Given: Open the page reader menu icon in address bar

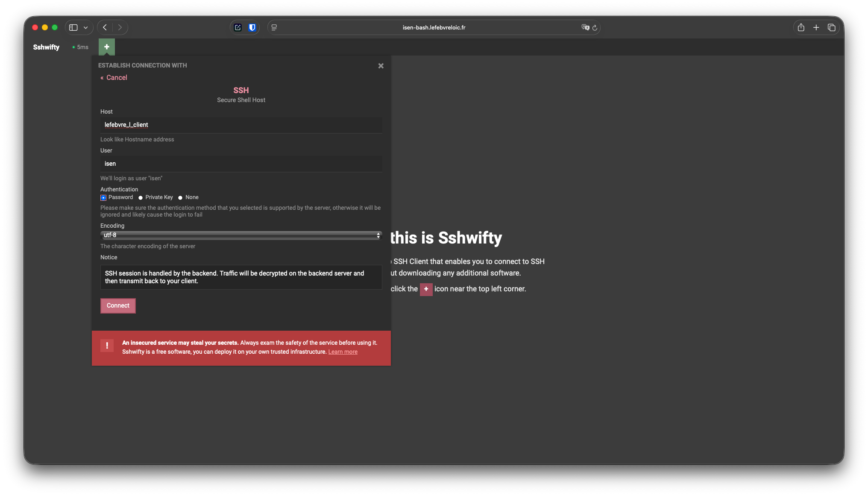Looking at the screenshot, I should [x=274, y=27].
